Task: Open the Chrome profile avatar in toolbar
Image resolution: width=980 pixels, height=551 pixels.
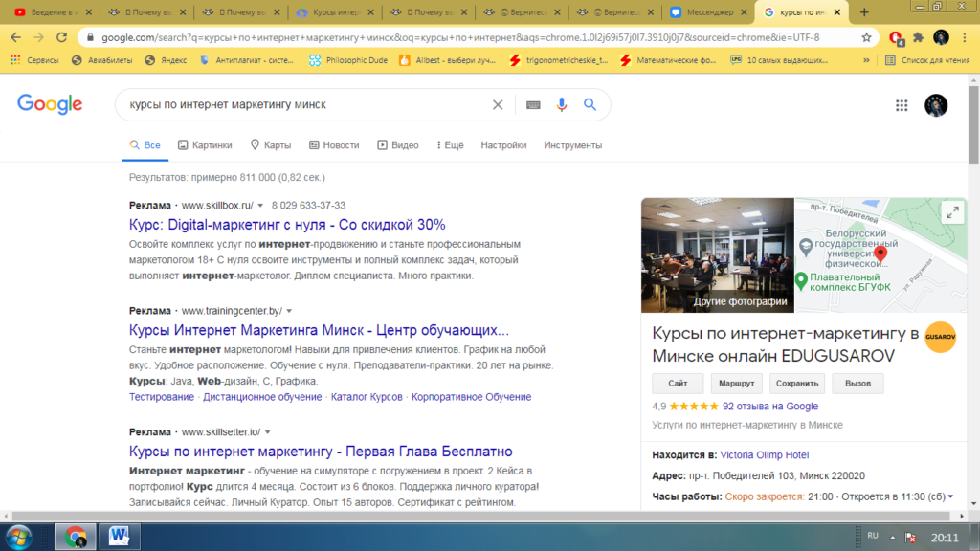Action: click(x=942, y=37)
